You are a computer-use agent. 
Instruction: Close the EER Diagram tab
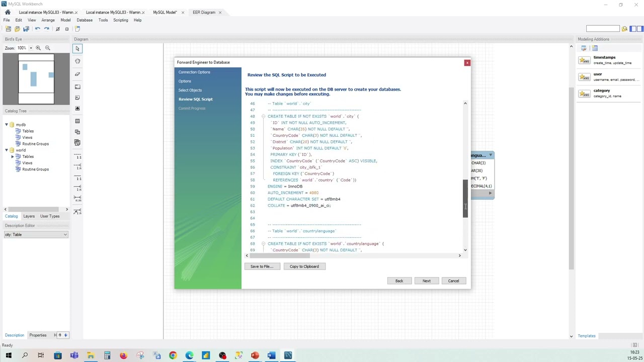pyautogui.click(x=220, y=12)
